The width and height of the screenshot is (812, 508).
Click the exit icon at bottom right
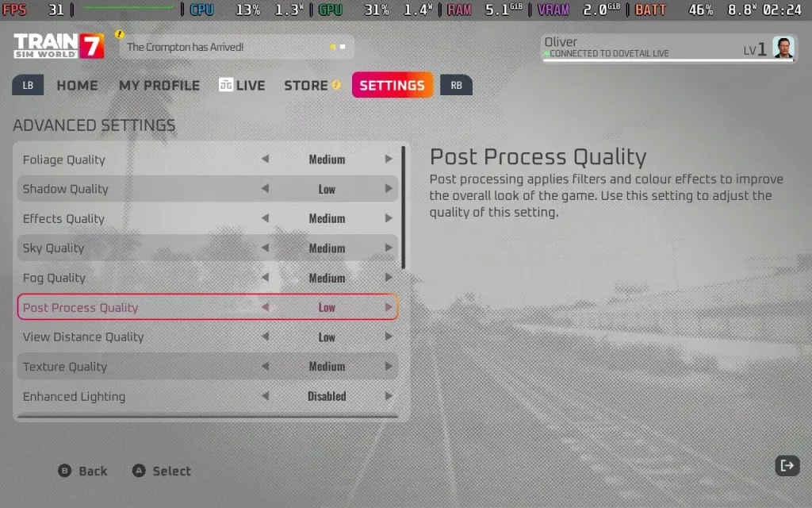click(787, 465)
